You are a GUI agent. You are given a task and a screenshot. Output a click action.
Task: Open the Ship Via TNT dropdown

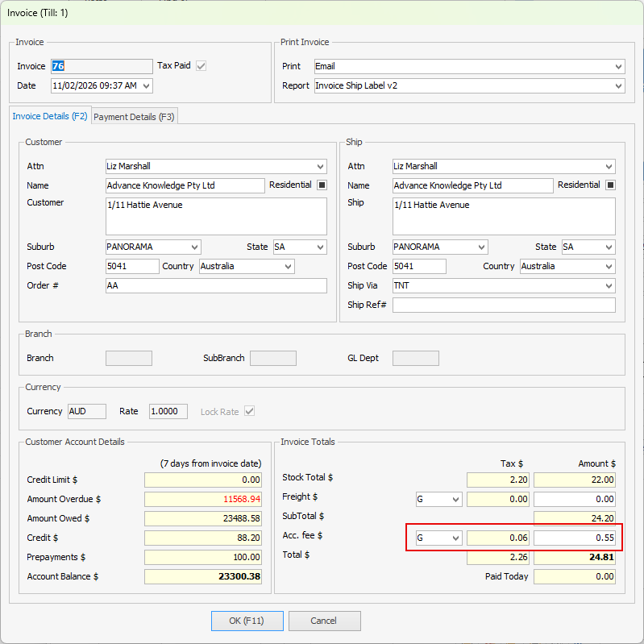pyautogui.click(x=609, y=285)
